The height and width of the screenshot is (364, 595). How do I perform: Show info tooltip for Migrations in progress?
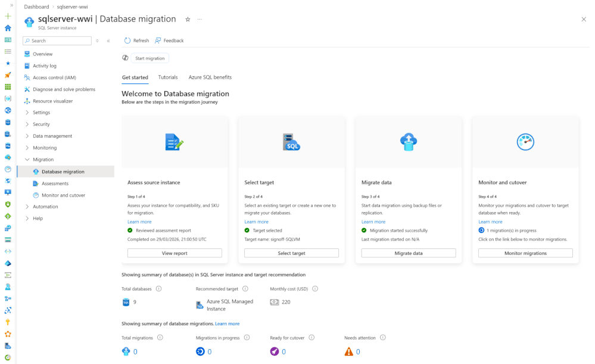pos(247,337)
